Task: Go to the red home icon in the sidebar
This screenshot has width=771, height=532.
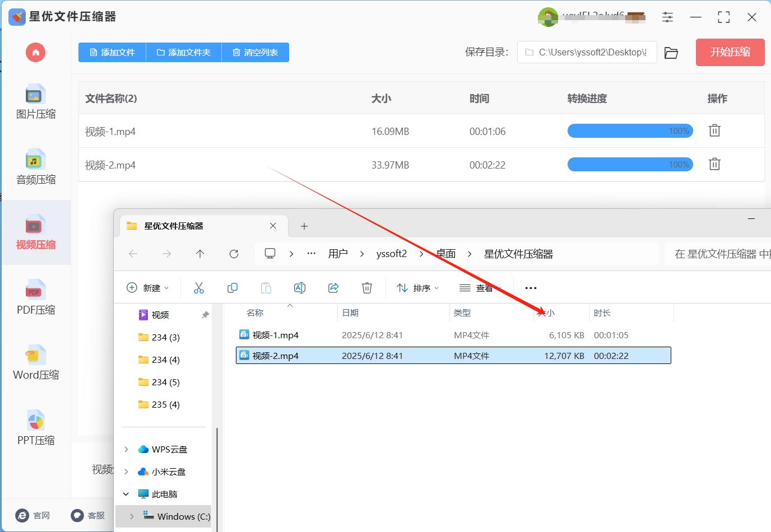Action: click(x=35, y=53)
